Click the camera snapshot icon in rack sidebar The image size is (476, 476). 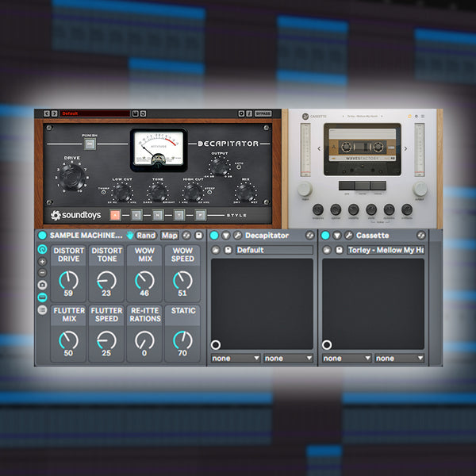tap(43, 285)
